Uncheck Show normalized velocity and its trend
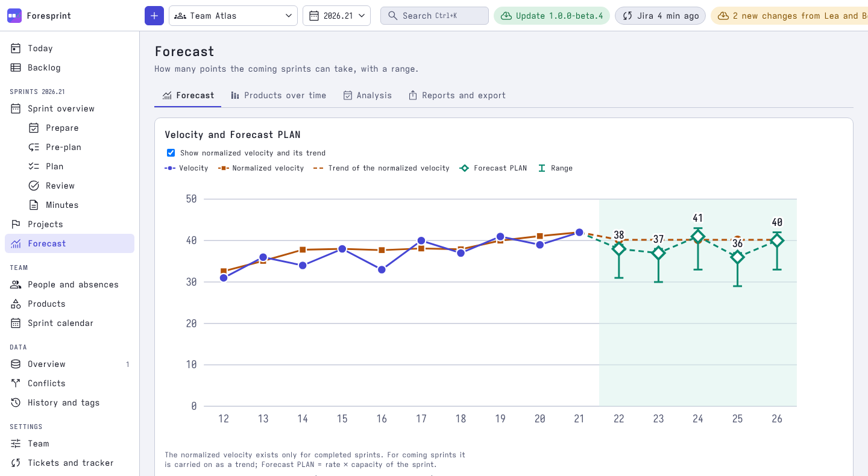868x476 pixels. pyautogui.click(x=171, y=153)
